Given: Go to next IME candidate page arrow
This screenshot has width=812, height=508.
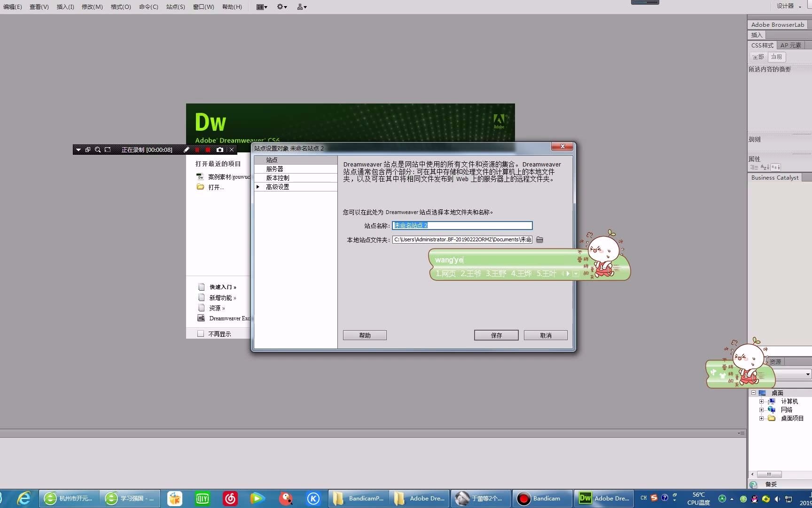Looking at the screenshot, I should coord(568,273).
